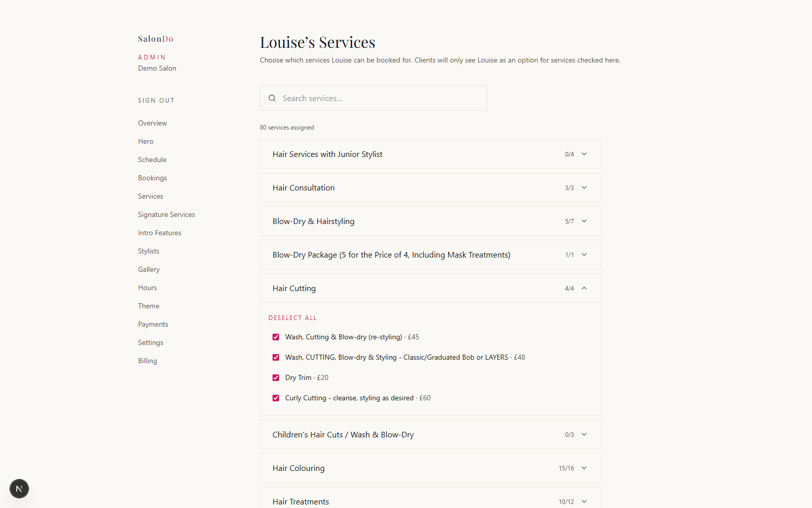The image size is (812, 508).
Task: Open Gallery in sidebar
Action: 149,269
